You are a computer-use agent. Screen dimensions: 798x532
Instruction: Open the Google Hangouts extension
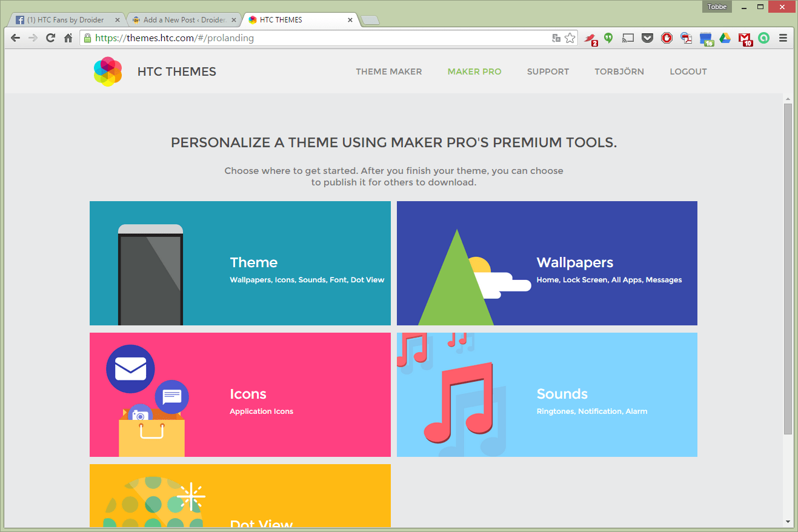[x=608, y=38]
